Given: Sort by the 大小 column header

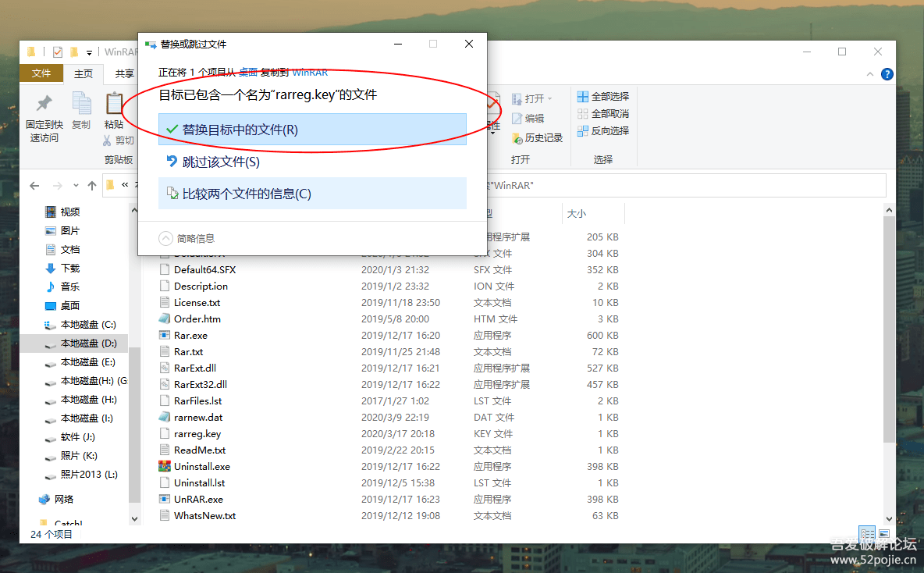Looking at the screenshot, I should (592, 213).
